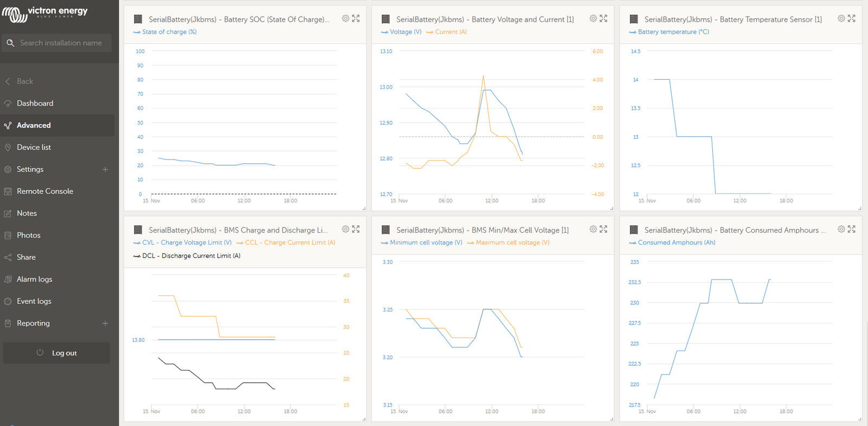Click Consumed Amphours widget device icon

point(634,230)
